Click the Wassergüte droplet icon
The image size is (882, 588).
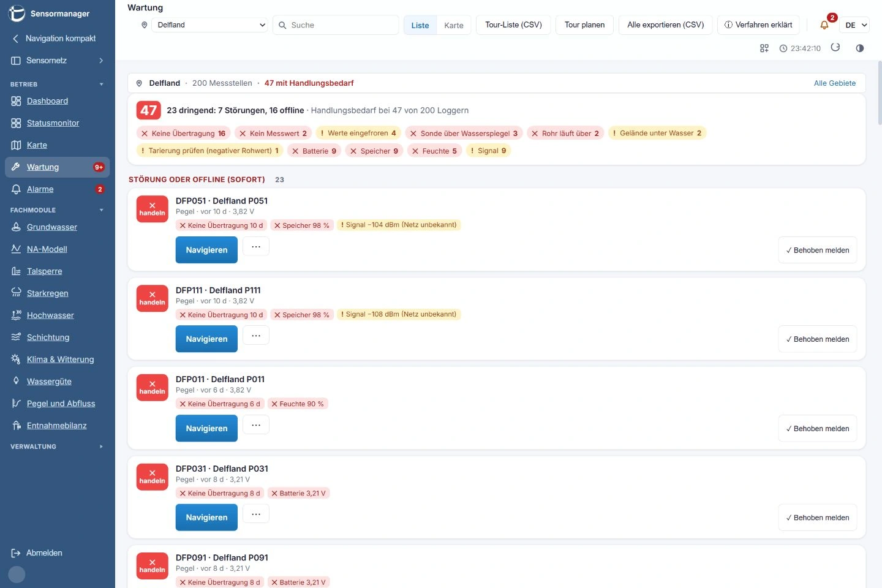(x=16, y=382)
